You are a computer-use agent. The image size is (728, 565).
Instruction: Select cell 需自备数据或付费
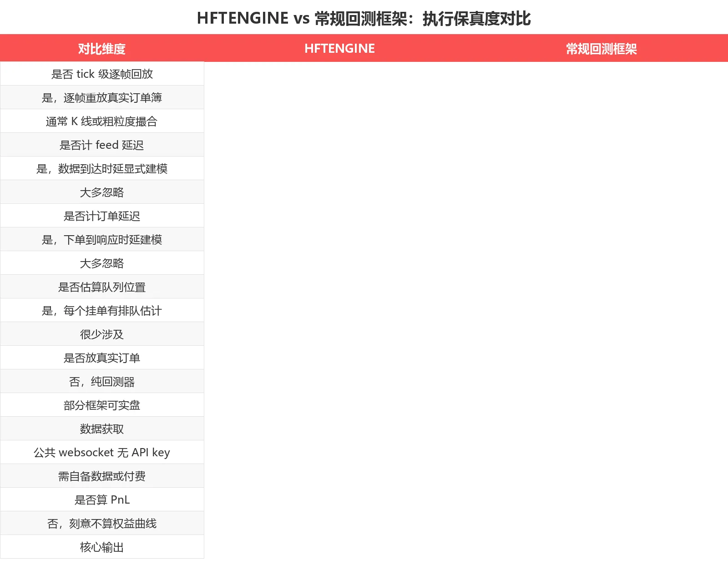102,476
